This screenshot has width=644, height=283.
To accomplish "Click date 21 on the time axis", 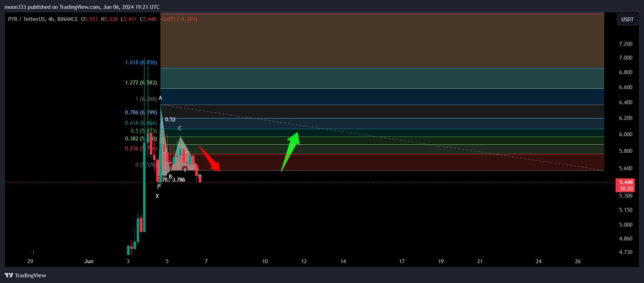I will (480, 261).
